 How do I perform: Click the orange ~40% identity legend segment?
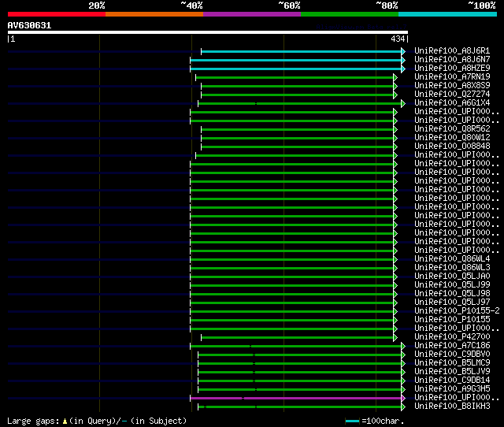coord(154,14)
